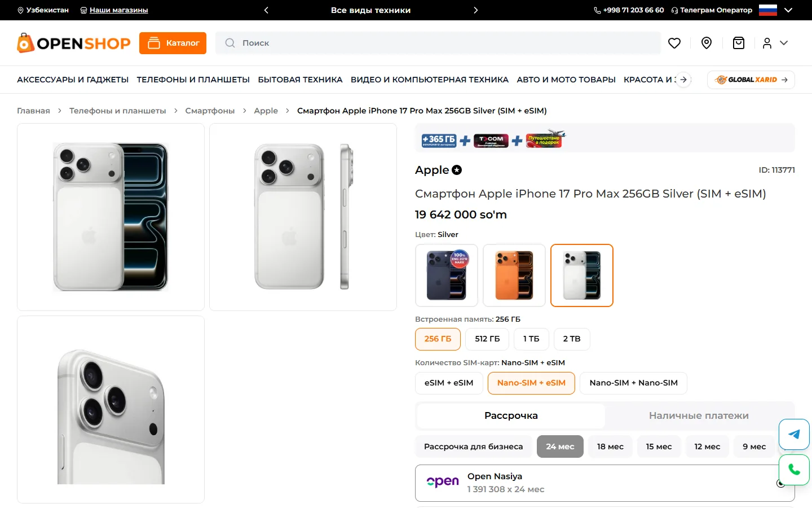Open ТЕЛЕФОНЫ И ПЛАНШЕТЫ category menu

pyautogui.click(x=193, y=80)
